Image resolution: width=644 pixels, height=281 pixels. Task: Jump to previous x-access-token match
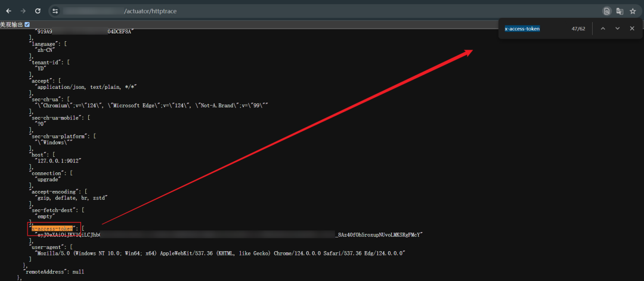tap(603, 28)
